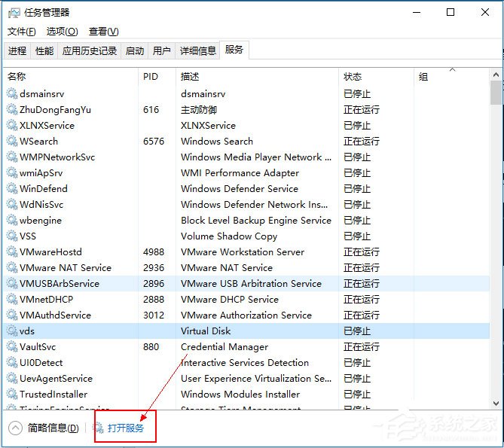Select the WinDefend service gear icon
The height and width of the screenshot is (448, 504).
(12, 189)
